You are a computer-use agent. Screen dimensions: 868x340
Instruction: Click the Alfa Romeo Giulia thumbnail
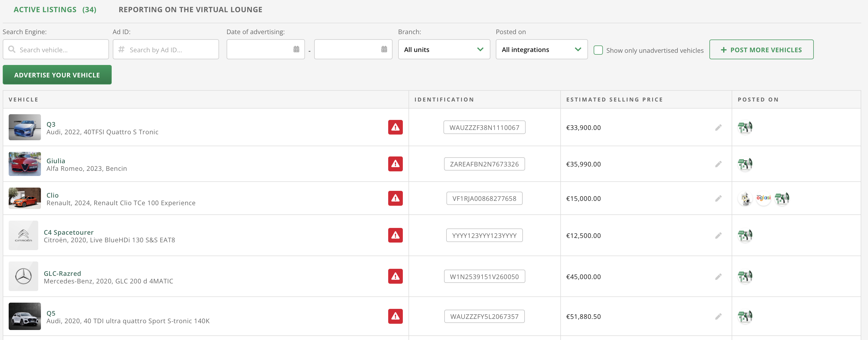[25, 164]
